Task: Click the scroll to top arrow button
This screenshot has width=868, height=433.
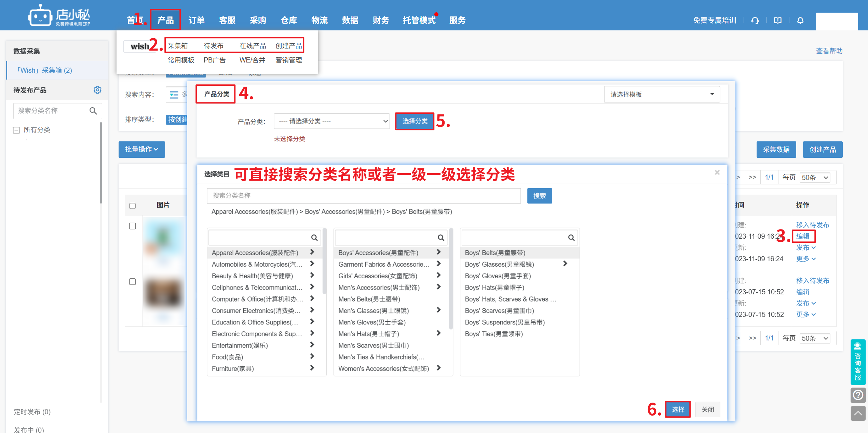Action: (x=858, y=414)
